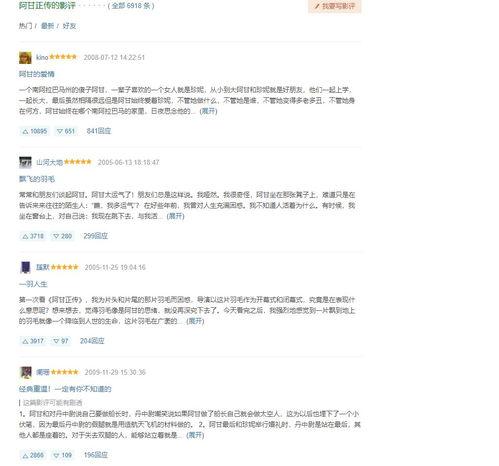The image size is (499, 466).
Task: Open all 6918 reviews link
Action: click(x=131, y=6)
